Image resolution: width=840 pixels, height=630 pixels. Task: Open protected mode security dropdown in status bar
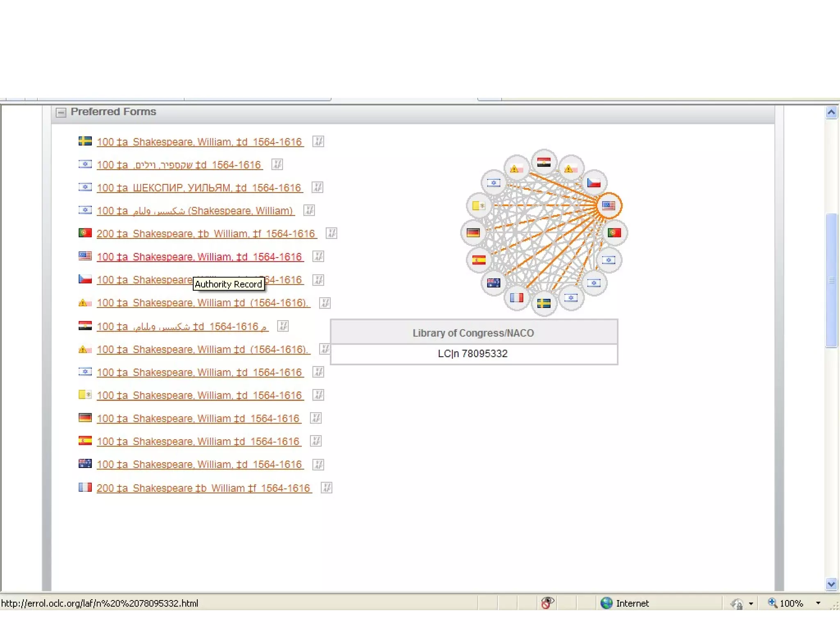(x=751, y=603)
